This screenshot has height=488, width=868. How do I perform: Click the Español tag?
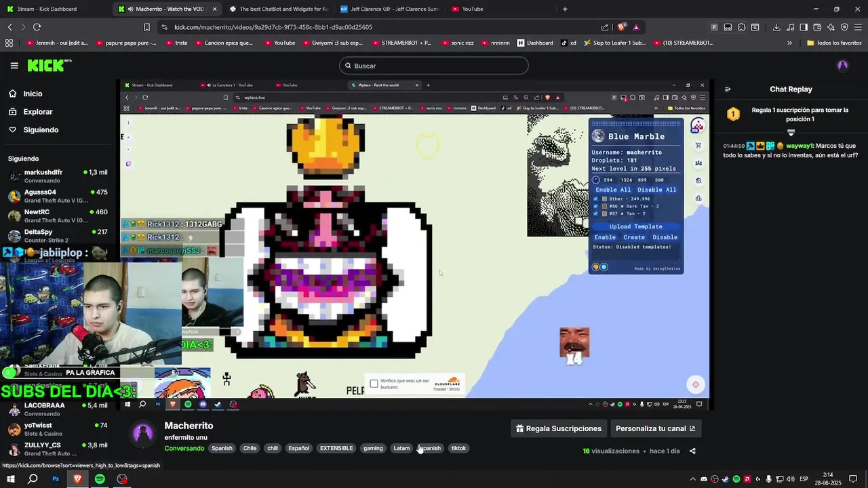click(x=298, y=448)
